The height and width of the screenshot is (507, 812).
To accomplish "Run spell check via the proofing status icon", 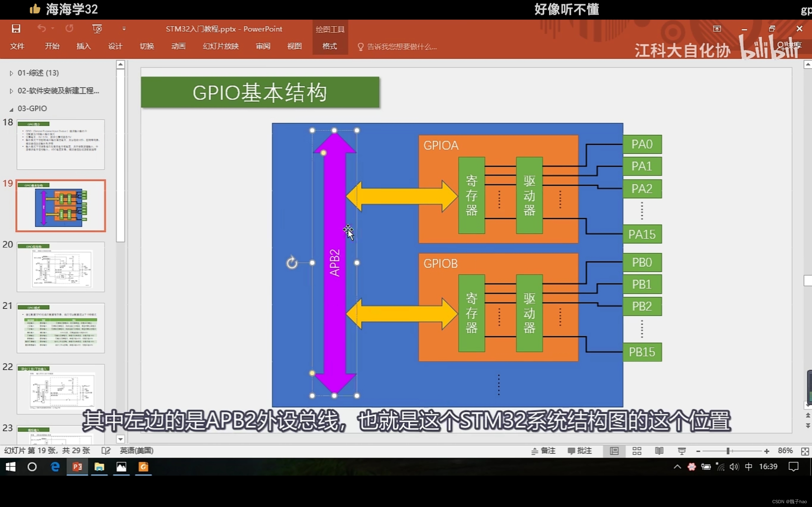I will click(x=105, y=451).
